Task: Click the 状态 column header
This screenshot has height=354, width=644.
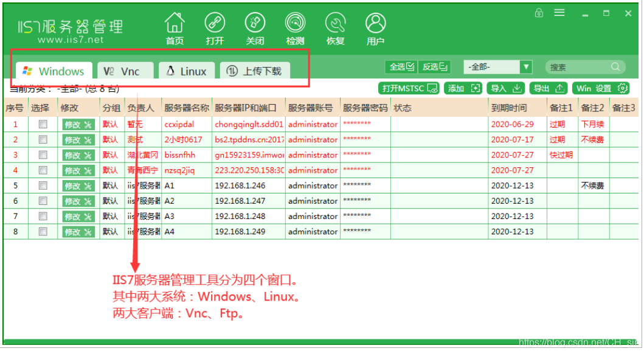Action: tap(439, 108)
